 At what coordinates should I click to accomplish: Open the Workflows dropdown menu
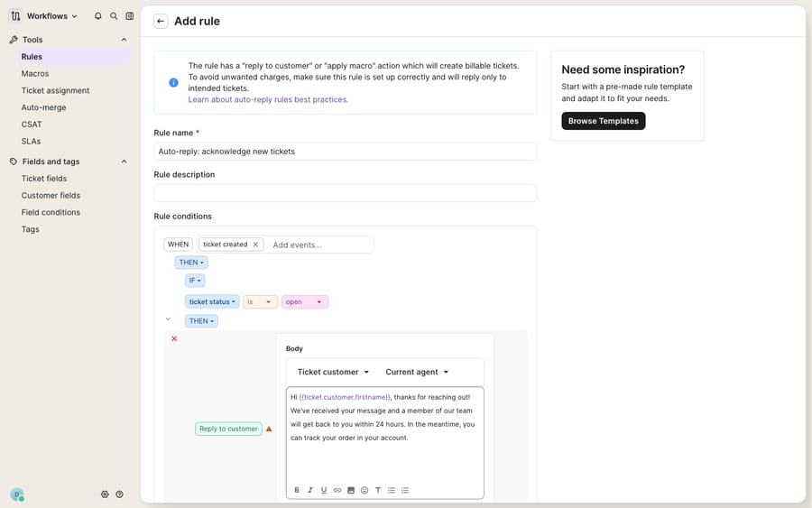click(51, 16)
